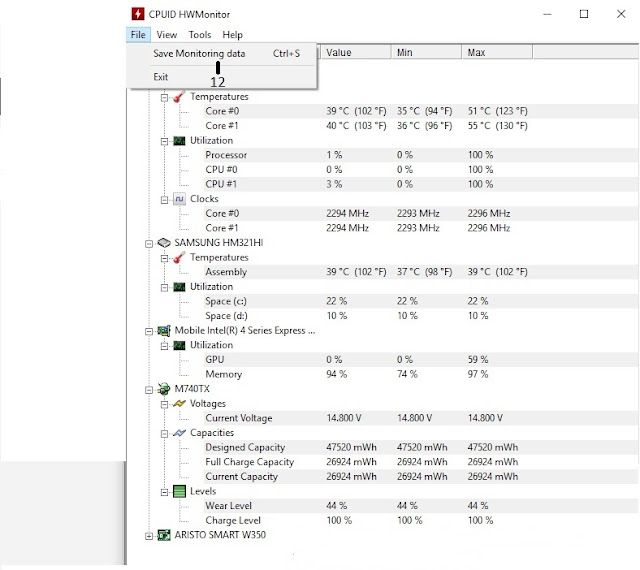Click the Voltages lightning icon
Viewport: 640px width, 570px height.
[179, 404]
